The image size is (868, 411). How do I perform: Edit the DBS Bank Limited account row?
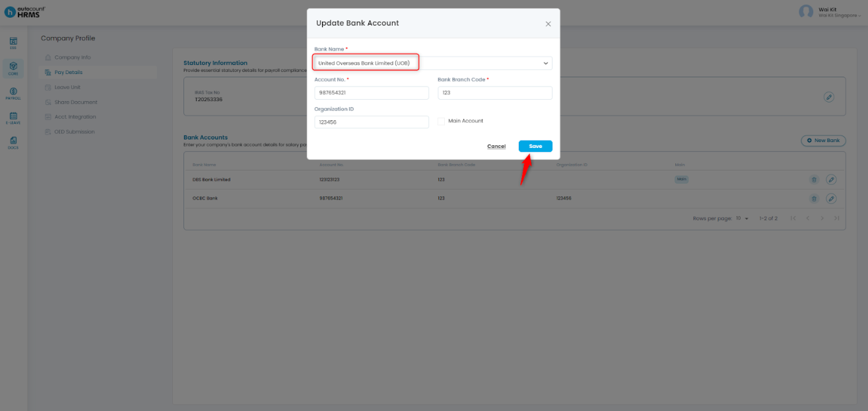832,180
